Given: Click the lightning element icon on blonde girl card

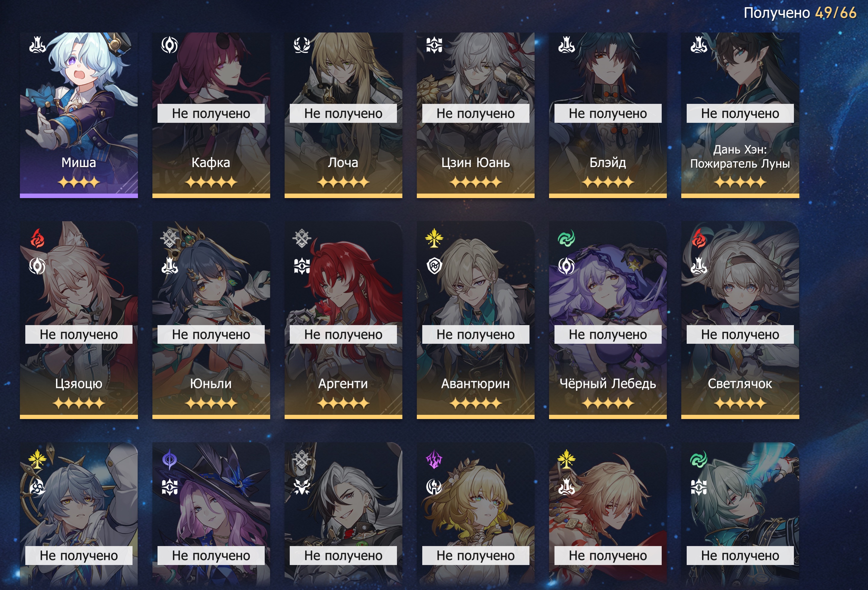Looking at the screenshot, I should point(434,459).
